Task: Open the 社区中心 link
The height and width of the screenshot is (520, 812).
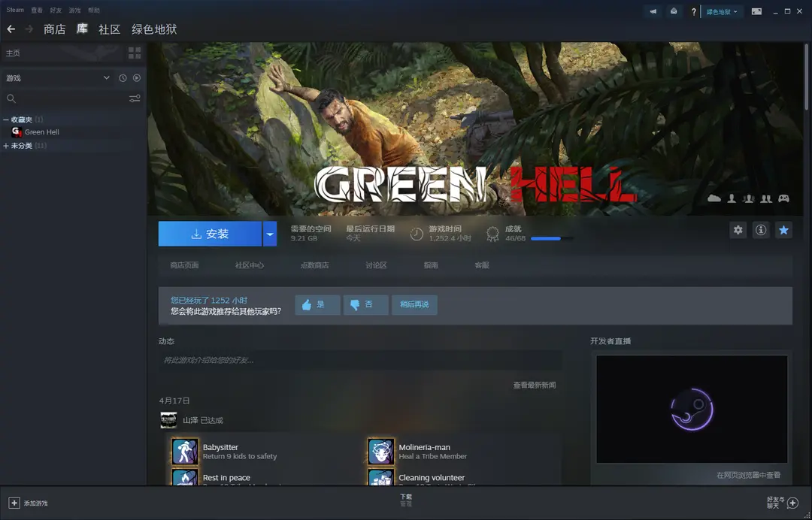Action: coord(250,265)
